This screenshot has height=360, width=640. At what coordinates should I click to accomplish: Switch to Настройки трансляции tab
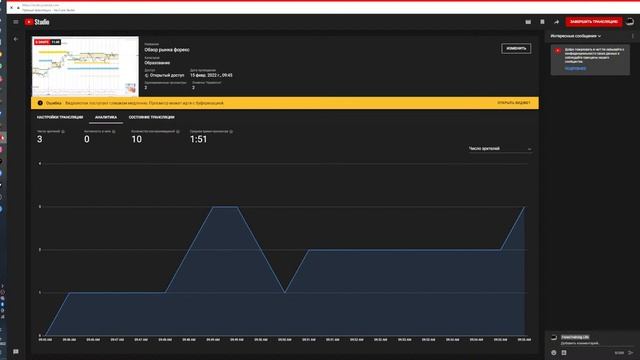click(x=60, y=117)
